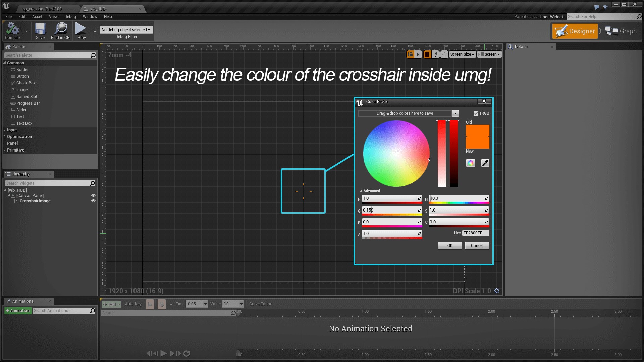This screenshot has width=644, height=362.
Task: Open the debug object selection dropdown
Action: click(x=126, y=30)
